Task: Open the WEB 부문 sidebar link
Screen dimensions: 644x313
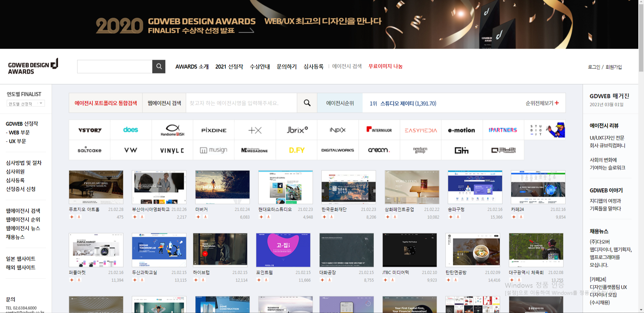Action: point(19,133)
